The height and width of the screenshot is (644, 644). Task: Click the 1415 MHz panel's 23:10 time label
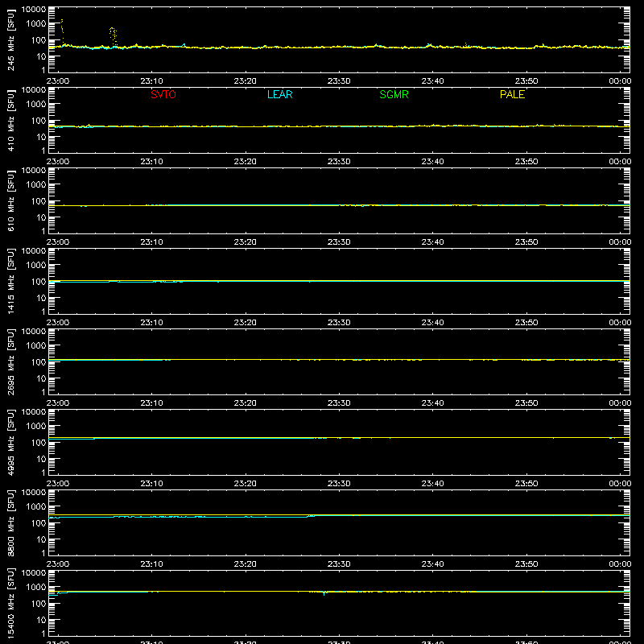(151, 323)
